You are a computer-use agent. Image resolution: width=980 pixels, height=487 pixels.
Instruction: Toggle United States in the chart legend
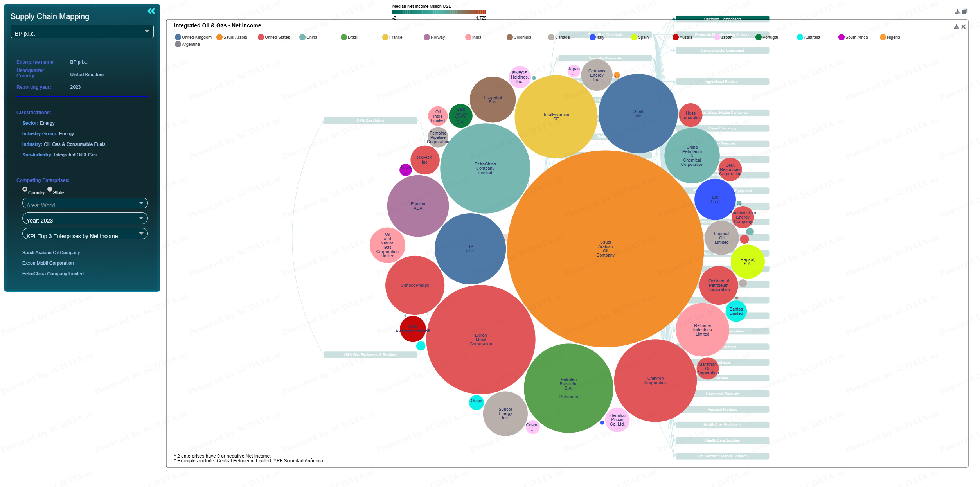[274, 37]
